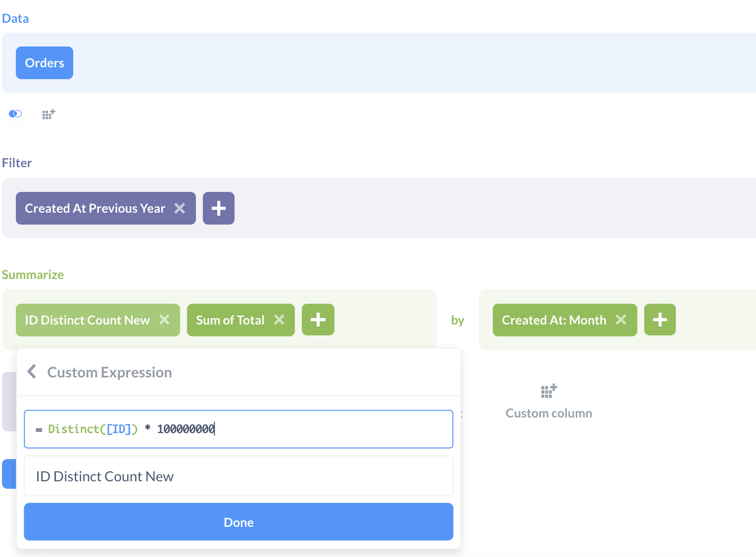Add a new filter with plus button

pos(219,208)
